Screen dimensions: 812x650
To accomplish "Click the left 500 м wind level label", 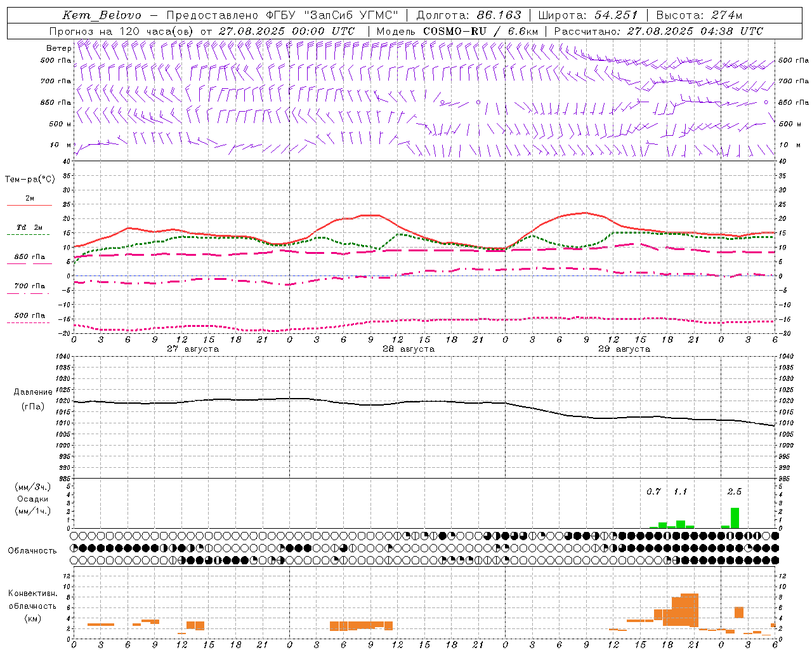I will [x=60, y=124].
